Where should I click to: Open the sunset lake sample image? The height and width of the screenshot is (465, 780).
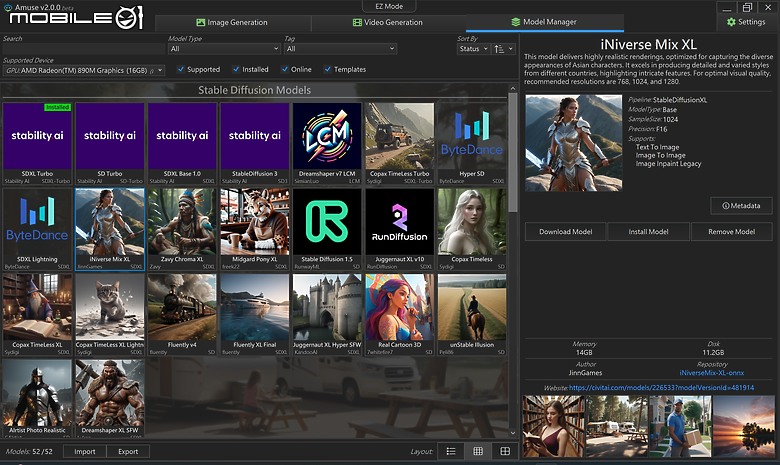tap(744, 426)
